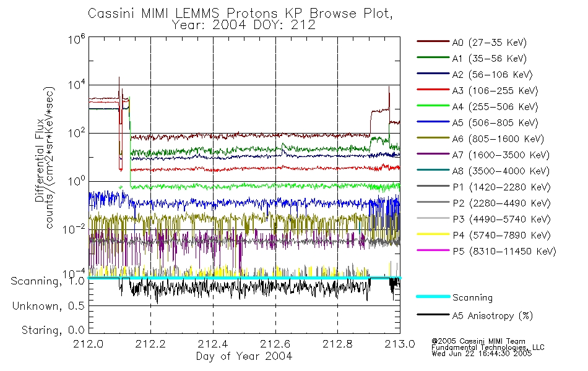
Task: Click the A0 (27-35 KeV) legend label
Action: click(x=490, y=42)
